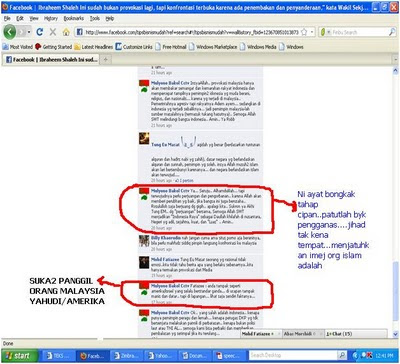Open a new tab with plus button
Image resolution: width=400 pixels, height=364 pixels.
coord(106,60)
